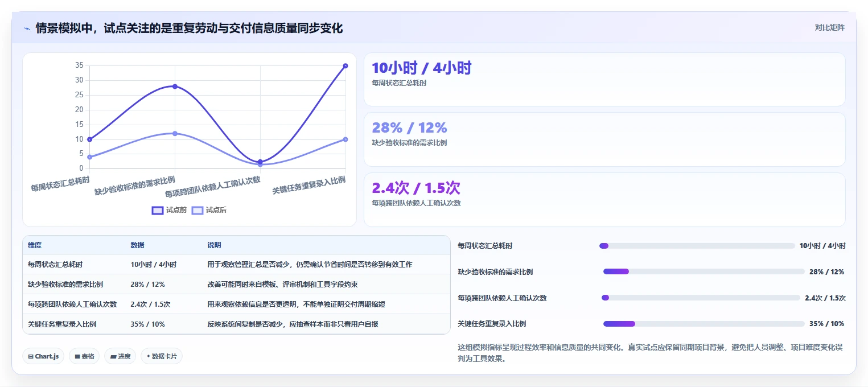Click the 表格 chip

pos(84,356)
